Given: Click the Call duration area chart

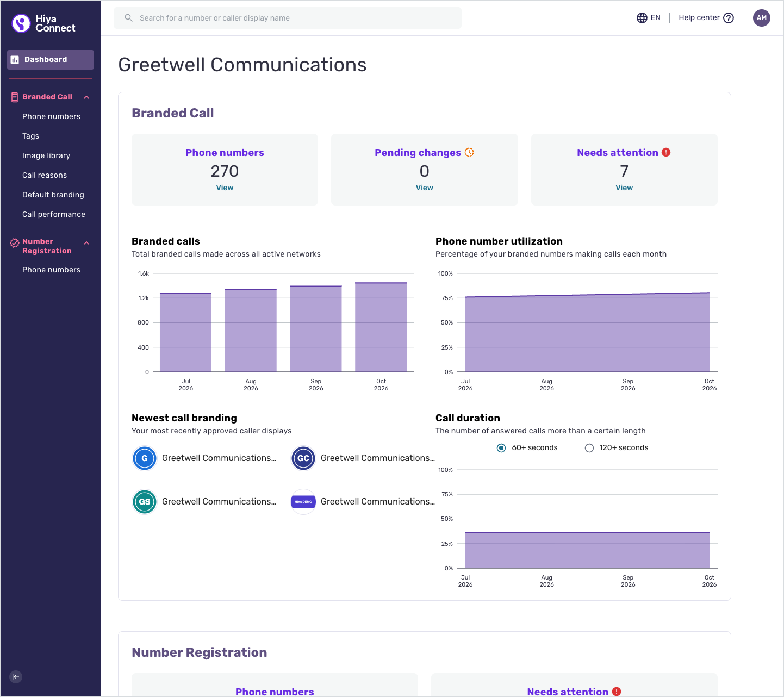Looking at the screenshot, I should (587, 550).
